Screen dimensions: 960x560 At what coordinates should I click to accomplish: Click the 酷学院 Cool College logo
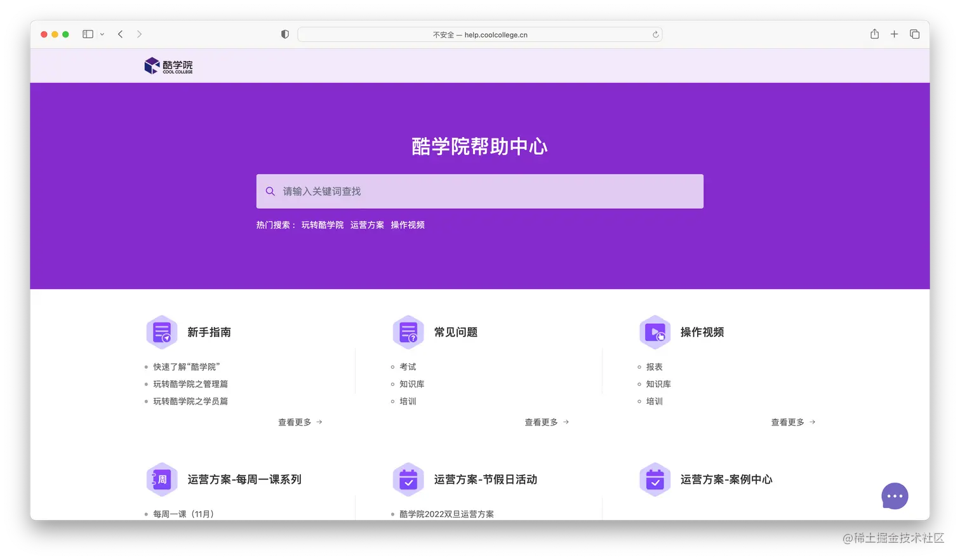coord(168,66)
